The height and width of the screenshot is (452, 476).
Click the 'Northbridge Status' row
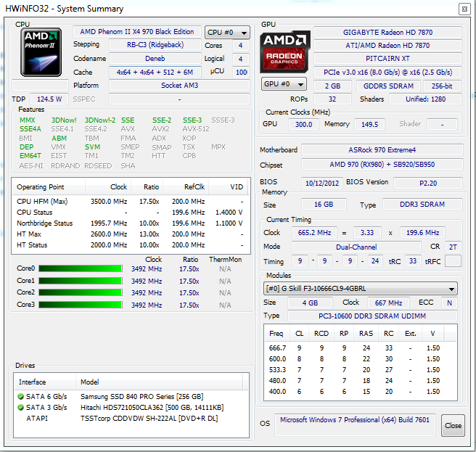coord(131,223)
